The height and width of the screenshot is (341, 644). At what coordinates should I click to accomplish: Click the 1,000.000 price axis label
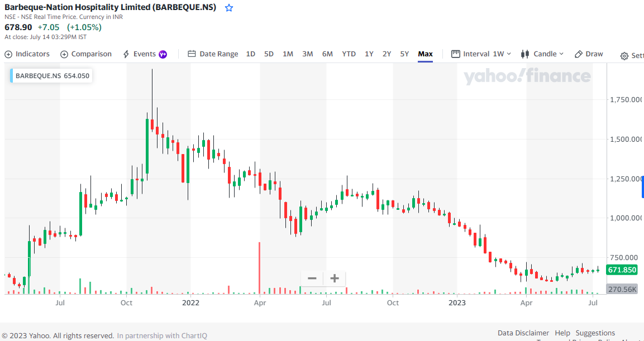(x=624, y=218)
